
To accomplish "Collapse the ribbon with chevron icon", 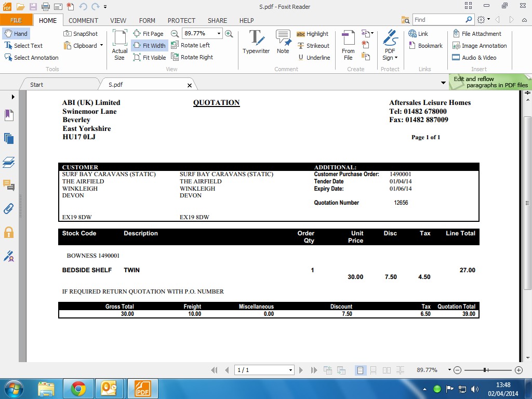I will click(524, 20).
